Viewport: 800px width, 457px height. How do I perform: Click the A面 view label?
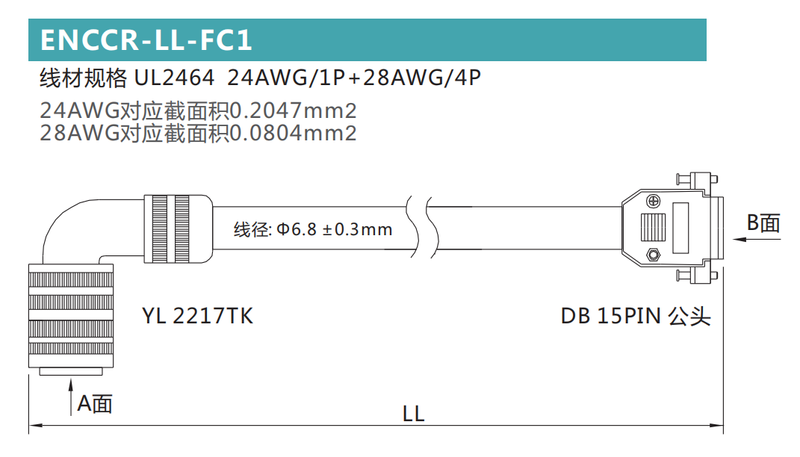[95, 403]
